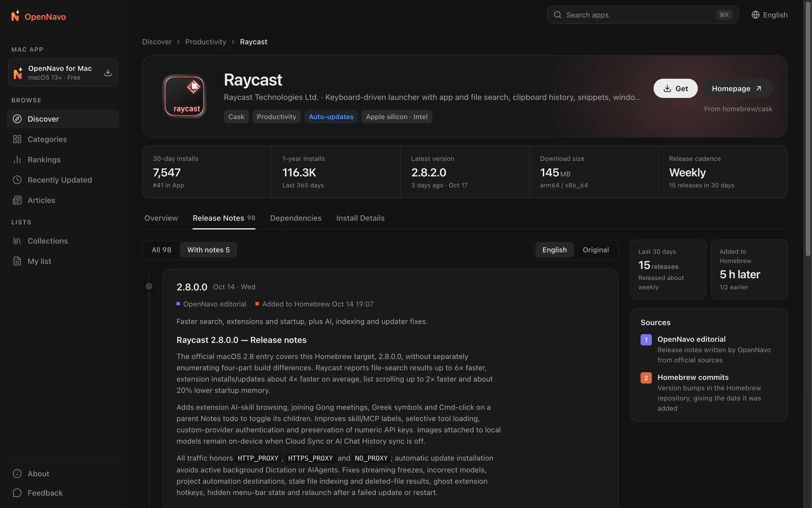
Task: Click the search magnifier icon
Action: pos(558,15)
